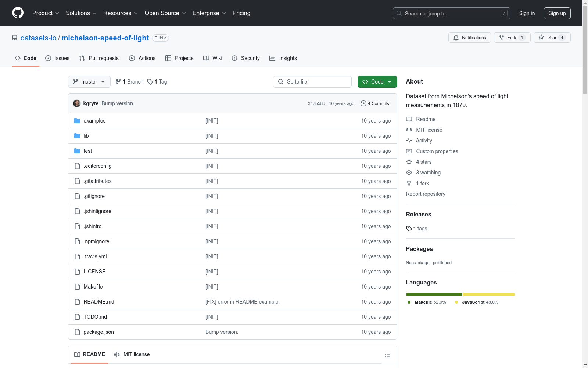Click the JavaScript 48.0% language label
Image resolution: width=588 pixels, height=368 pixels.
(x=477, y=302)
